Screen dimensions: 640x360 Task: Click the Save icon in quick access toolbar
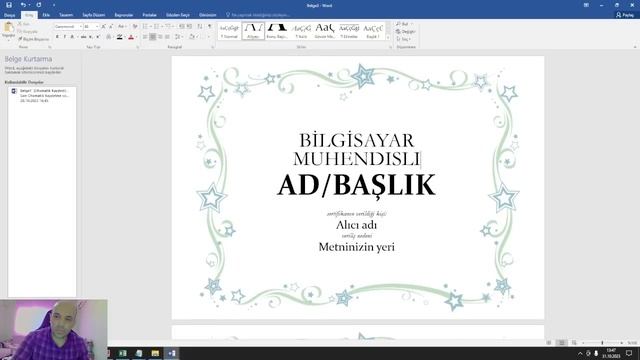(x=9, y=5)
